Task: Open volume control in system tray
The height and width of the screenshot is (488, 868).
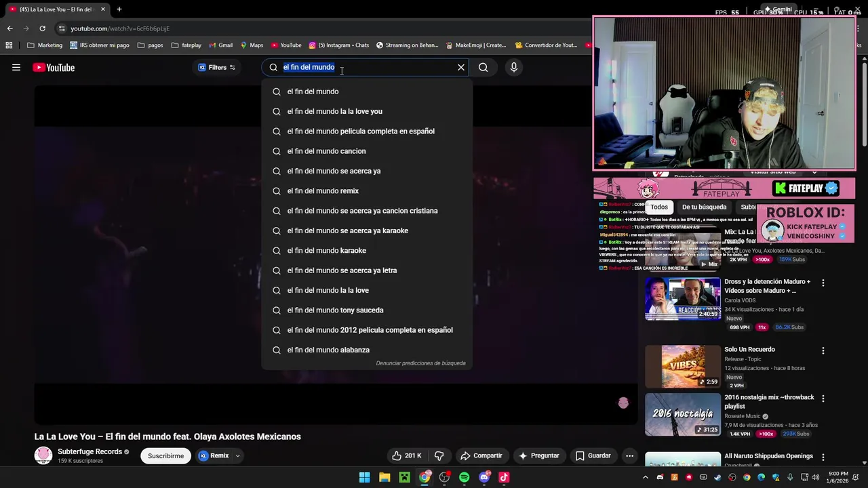Action: click(815, 477)
